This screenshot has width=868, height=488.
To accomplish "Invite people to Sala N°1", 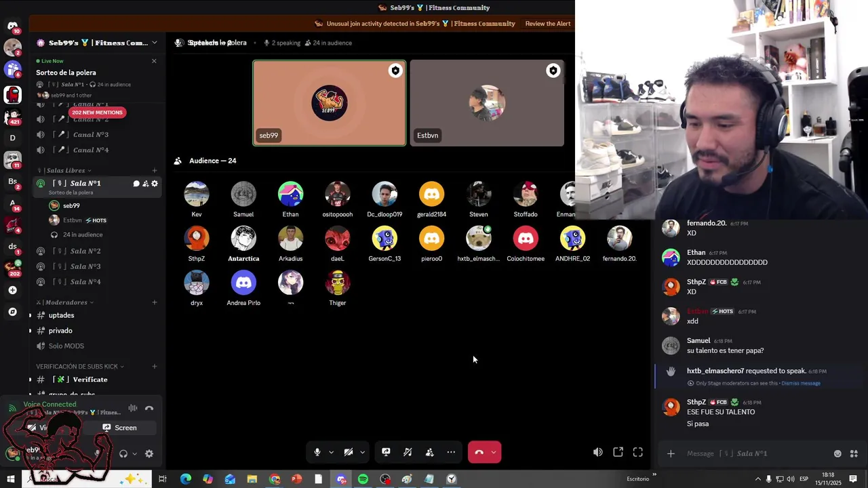I will (x=145, y=184).
